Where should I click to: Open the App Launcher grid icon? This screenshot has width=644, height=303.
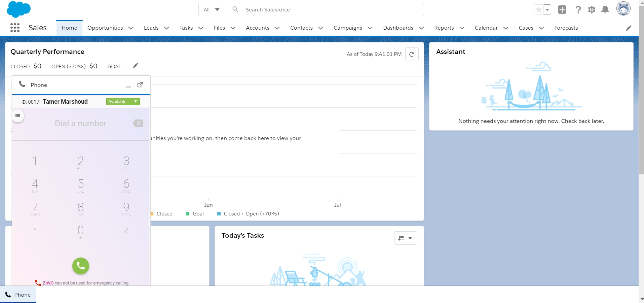coord(15,28)
